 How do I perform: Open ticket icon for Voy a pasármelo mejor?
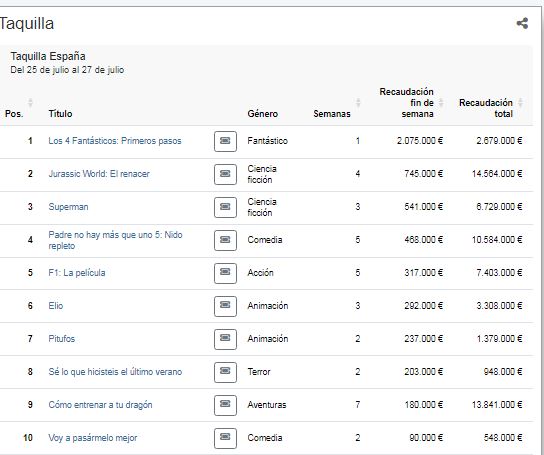point(225,438)
